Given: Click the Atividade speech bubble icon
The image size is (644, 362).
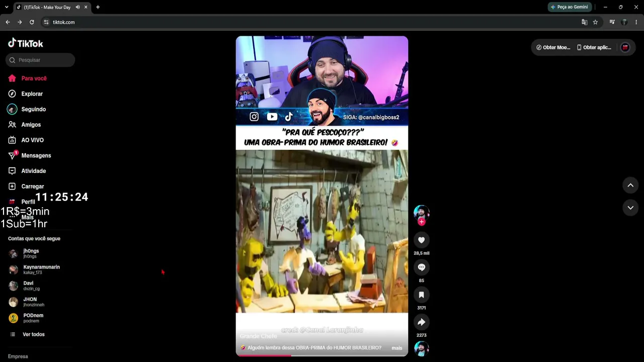Looking at the screenshot, I should coord(12,171).
